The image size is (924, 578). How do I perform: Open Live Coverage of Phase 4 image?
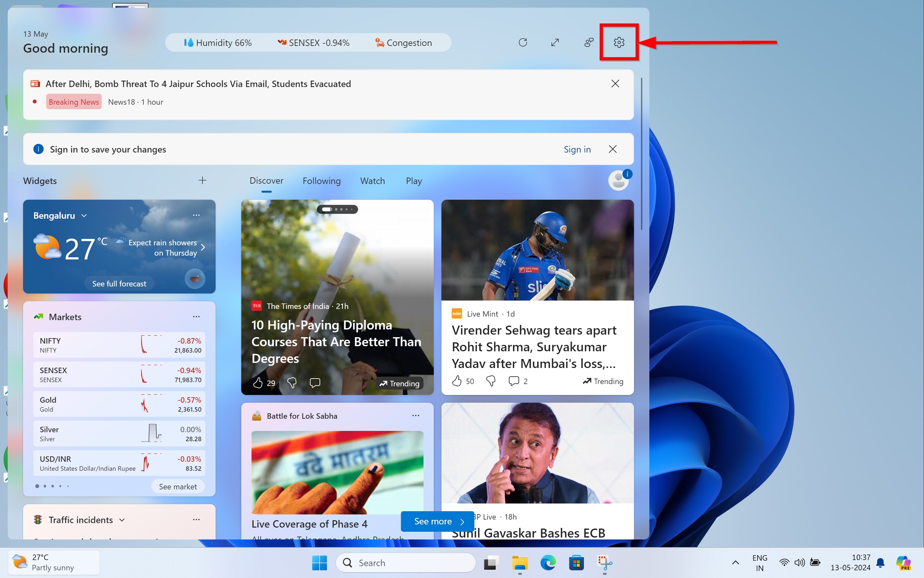click(337, 472)
